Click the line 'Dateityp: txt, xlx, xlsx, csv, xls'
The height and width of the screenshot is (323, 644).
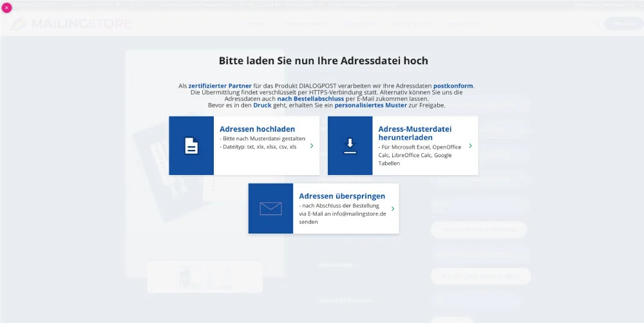(x=258, y=147)
